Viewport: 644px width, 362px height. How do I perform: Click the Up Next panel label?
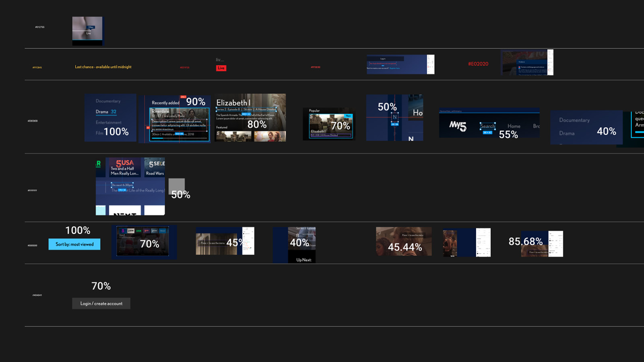point(304,260)
